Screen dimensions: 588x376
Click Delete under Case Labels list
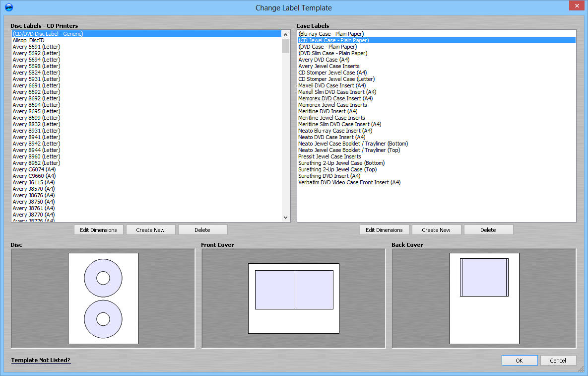tap(488, 230)
